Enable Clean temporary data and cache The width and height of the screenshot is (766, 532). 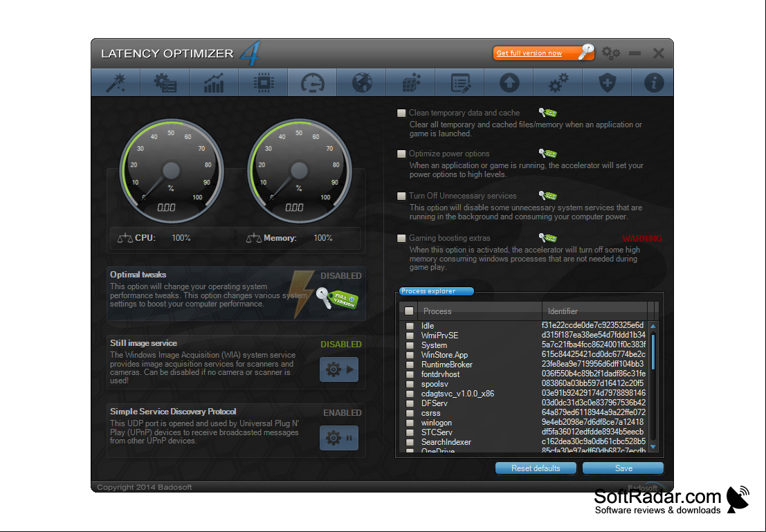pos(401,113)
